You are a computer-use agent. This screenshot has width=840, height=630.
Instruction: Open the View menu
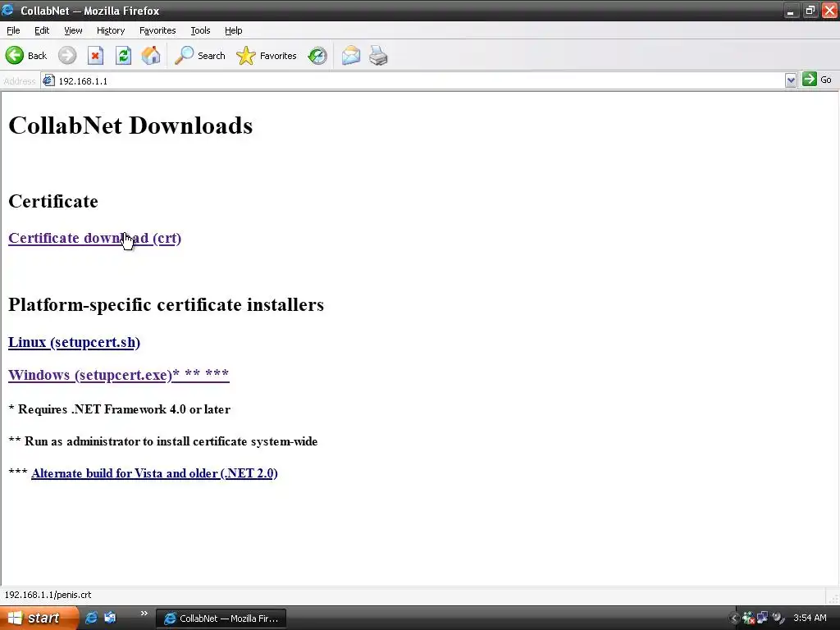(x=73, y=30)
